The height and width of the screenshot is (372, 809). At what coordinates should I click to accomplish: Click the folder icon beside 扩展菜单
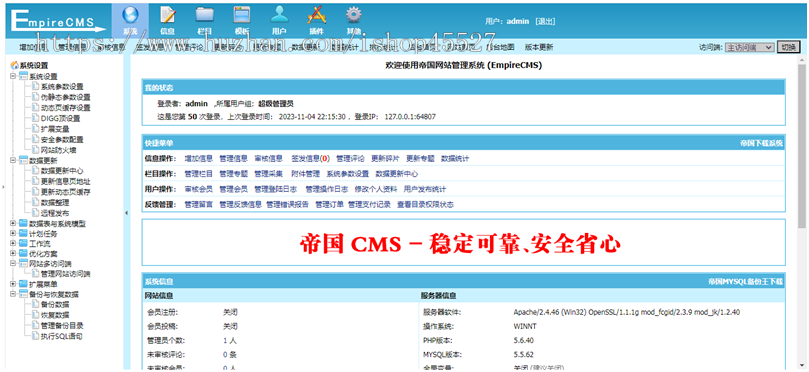[x=23, y=284]
